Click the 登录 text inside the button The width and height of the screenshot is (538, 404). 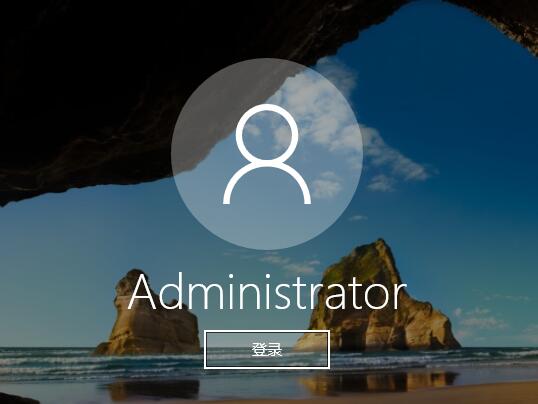click(267, 349)
